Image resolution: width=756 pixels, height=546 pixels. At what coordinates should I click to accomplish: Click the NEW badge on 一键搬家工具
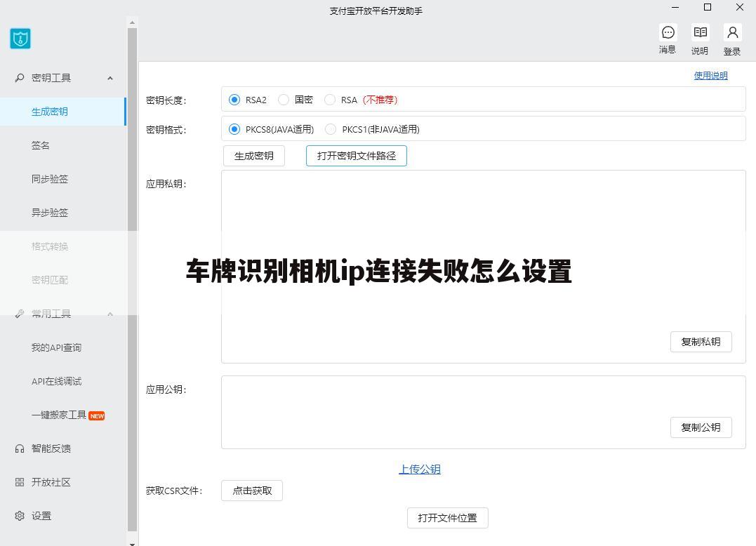tap(97, 416)
